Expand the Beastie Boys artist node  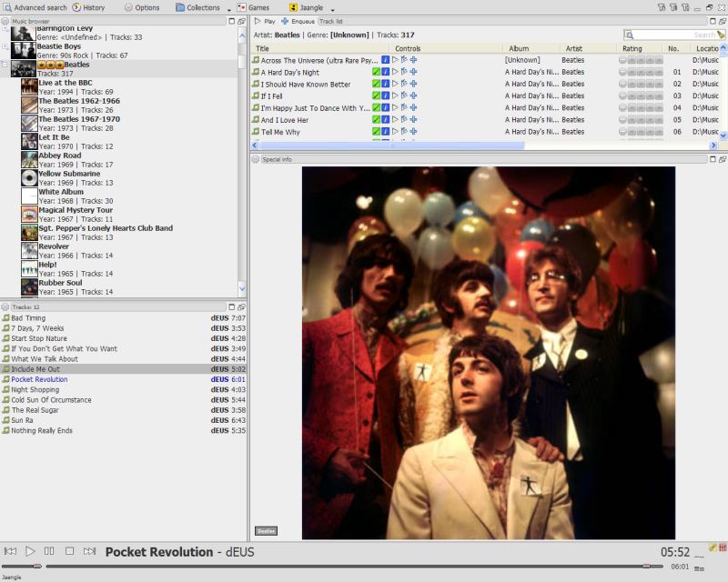point(5,46)
